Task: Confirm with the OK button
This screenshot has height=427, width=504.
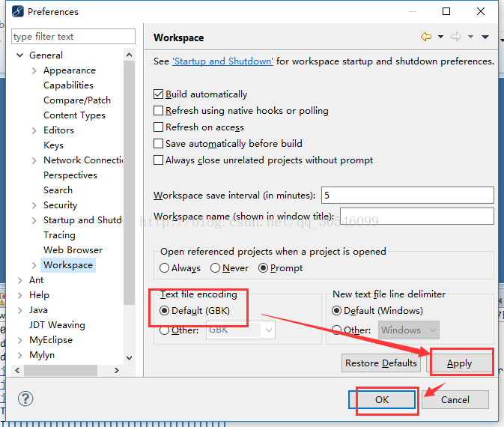Action: click(x=382, y=400)
